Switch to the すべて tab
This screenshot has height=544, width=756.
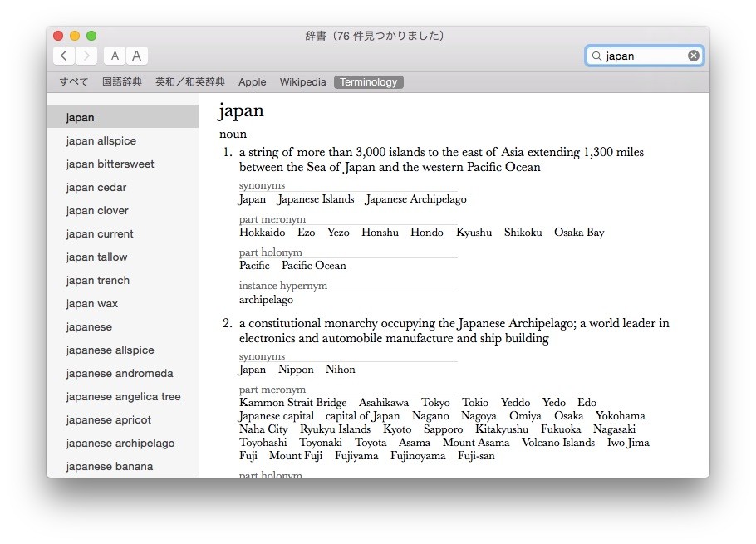[x=74, y=82]
